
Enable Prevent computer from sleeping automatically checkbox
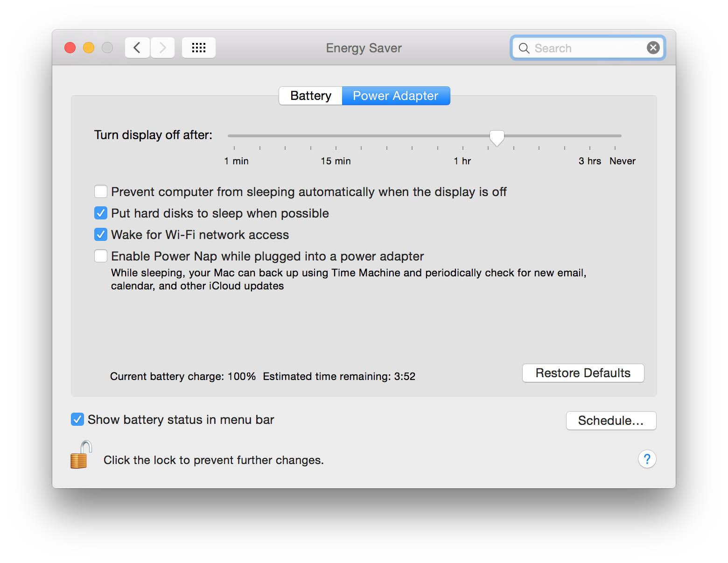coord(101,191)
